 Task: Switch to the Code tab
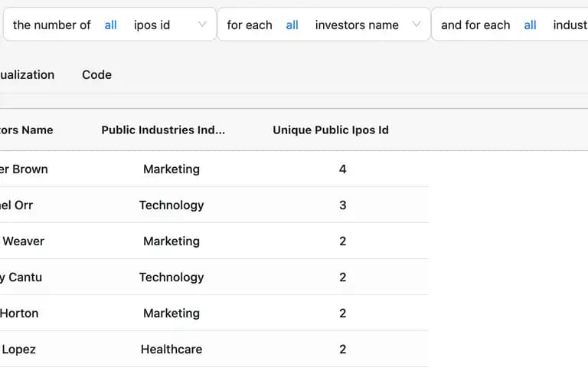click(96, 74)
